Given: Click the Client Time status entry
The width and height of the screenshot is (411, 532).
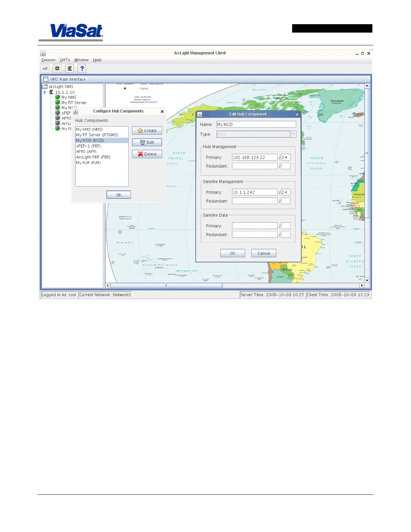Looking at the screenshot, I should pyautogui.click(x=338, y=295).
